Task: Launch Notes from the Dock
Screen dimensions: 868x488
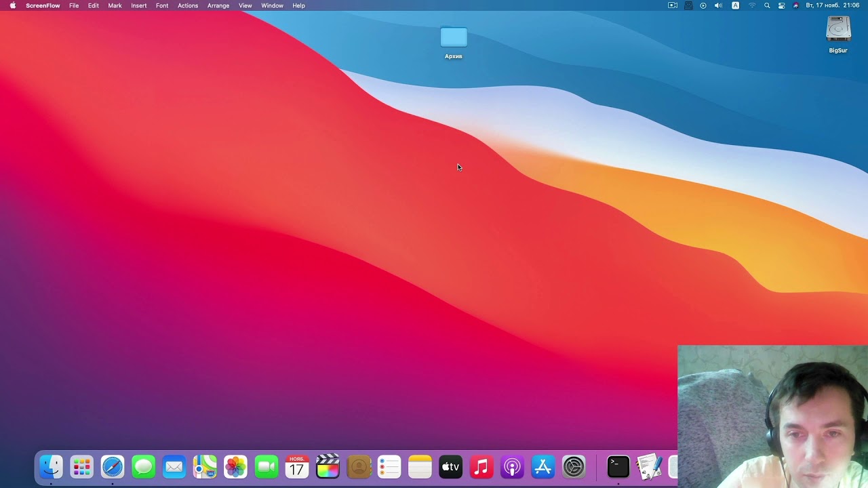Action: click(x=420, y=466)
